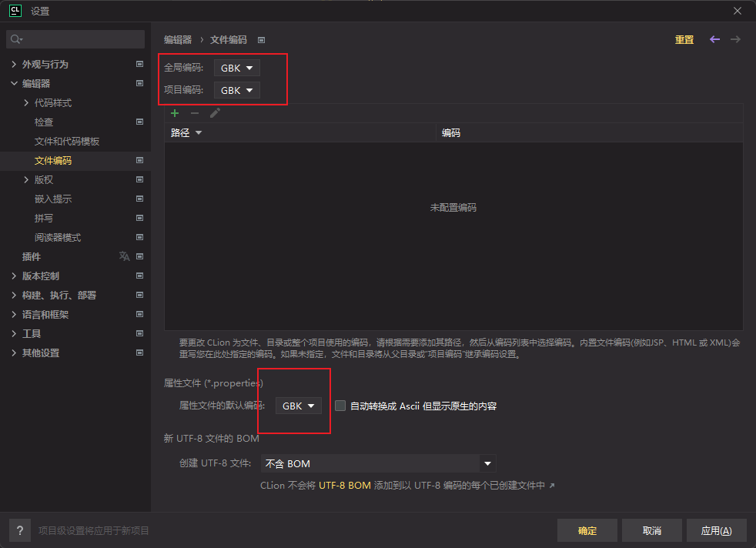The height and width of the screenshot is (548, 756).
Task: Select 拼写 in settings tree
Action: 44,219
